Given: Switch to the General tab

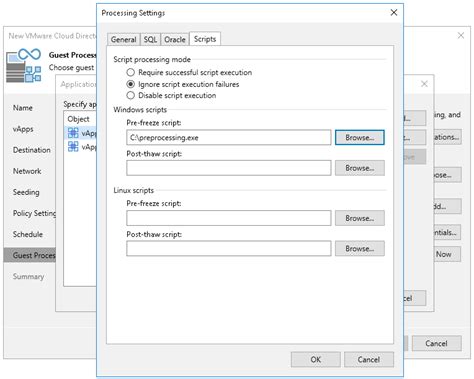Looking at the screenshot, I should 124,39.
